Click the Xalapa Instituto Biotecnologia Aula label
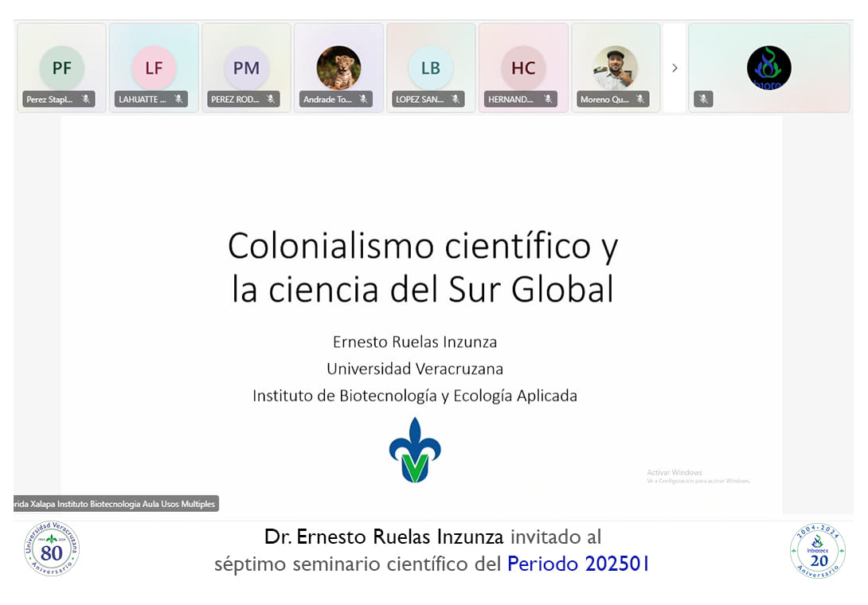Image resolution: width=868 pixels, height=605 pixels. click(x=115, y=504)
